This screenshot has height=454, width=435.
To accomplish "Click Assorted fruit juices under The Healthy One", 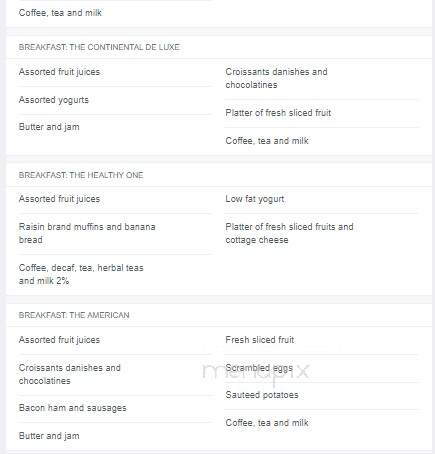I will click(59, 199).
